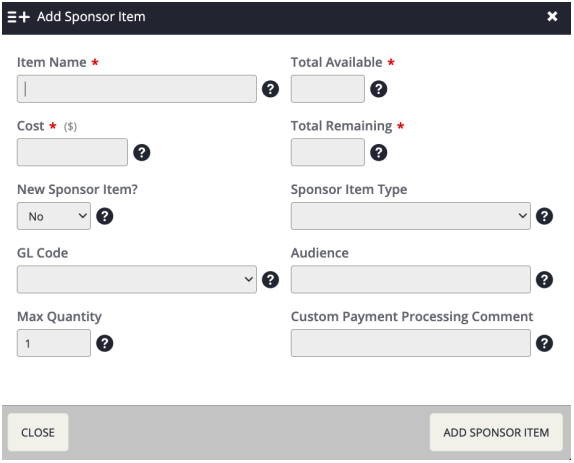View help for Custom Payment Processing Comment
The height and width of the screenshot is (463, 574).
544,343
